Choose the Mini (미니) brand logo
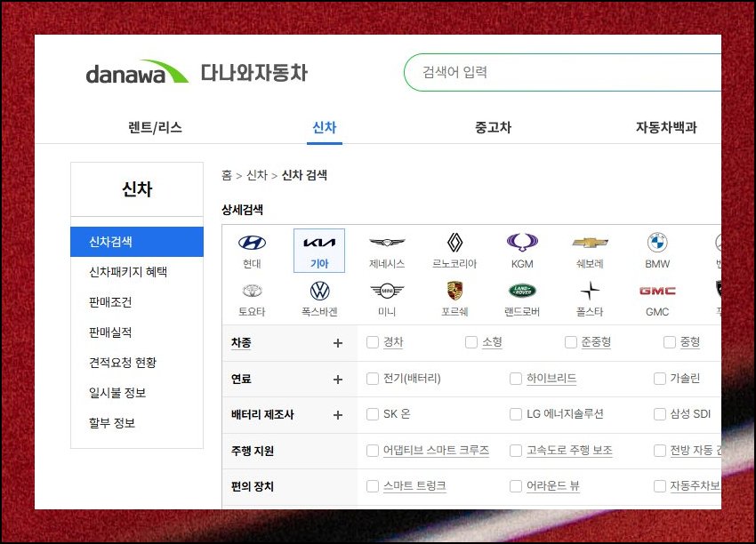Image resolution: width=756 pixels, height=544 pixels. click(387, 291)
